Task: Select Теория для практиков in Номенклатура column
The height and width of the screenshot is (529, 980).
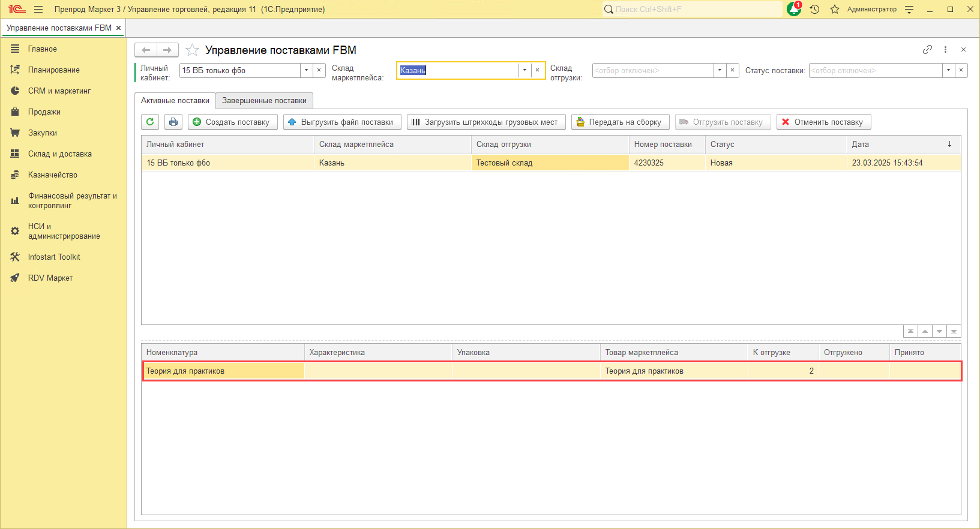Action: (x=223, y=371)
